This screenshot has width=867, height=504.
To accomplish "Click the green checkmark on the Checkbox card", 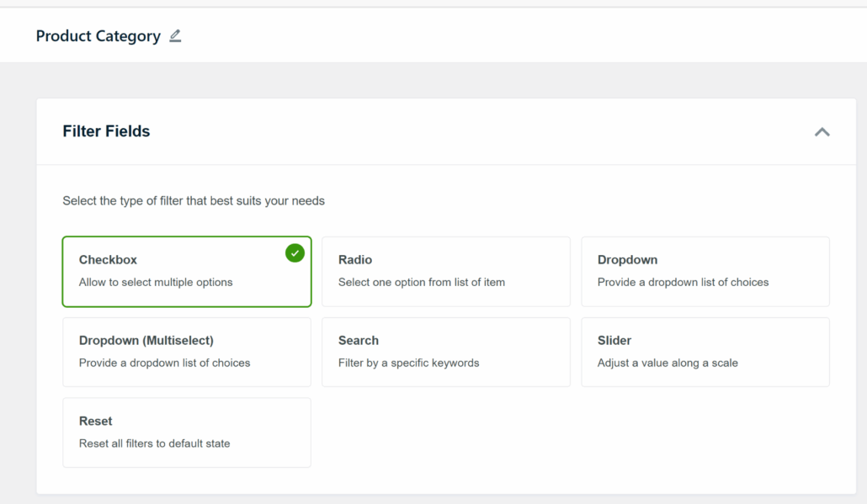I will click(295, 251).
